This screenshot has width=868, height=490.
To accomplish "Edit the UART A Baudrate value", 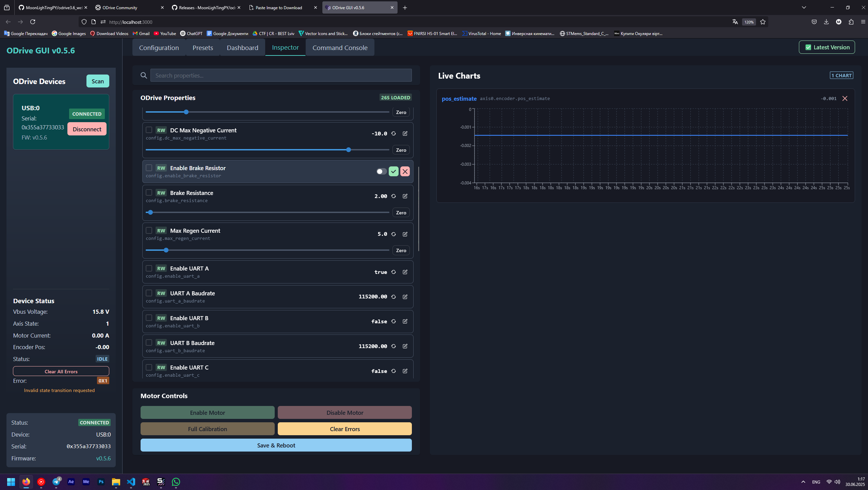I will 405,297.
